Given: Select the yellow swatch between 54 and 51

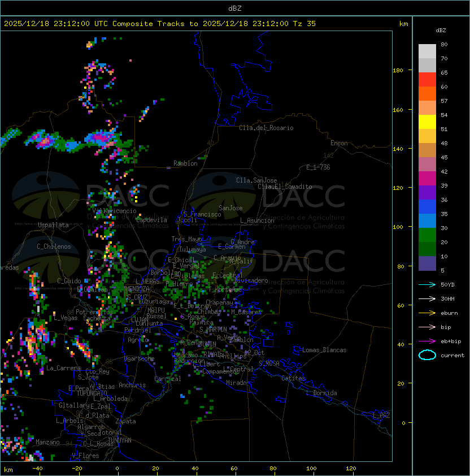Looking at the screenshot, I should pos(427,122).
